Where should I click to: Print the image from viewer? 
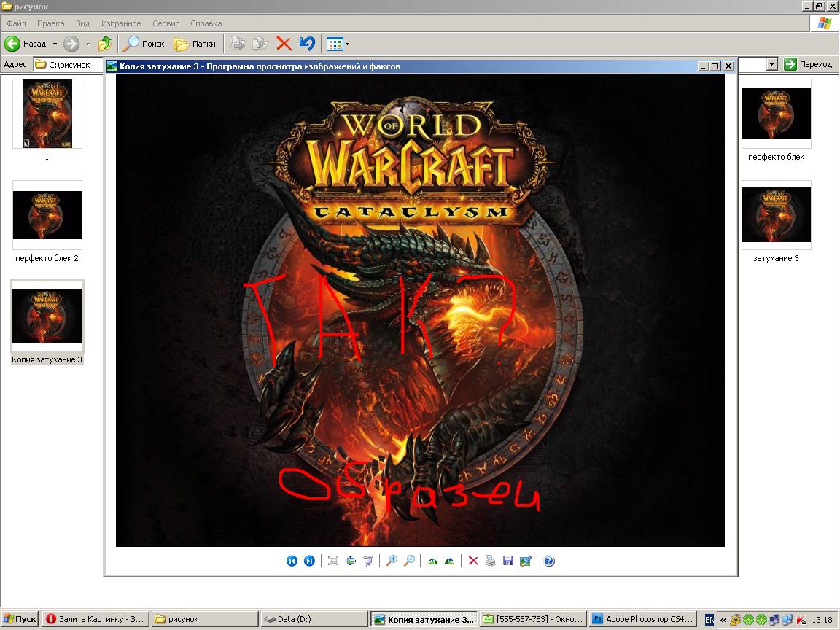pos(491,561)
